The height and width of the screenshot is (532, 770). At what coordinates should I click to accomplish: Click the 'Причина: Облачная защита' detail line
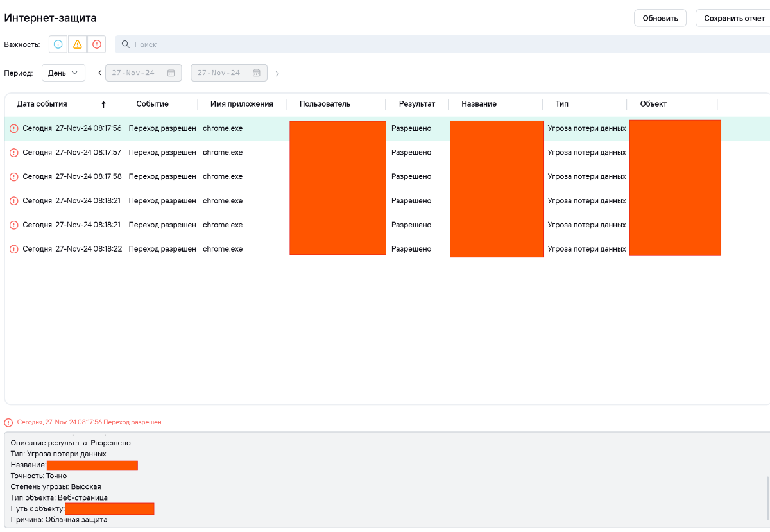pyautogui.click(x=59, y=520)
